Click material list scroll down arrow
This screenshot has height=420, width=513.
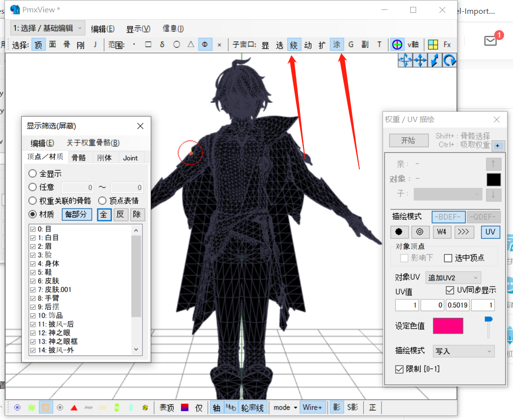point(136,349)
